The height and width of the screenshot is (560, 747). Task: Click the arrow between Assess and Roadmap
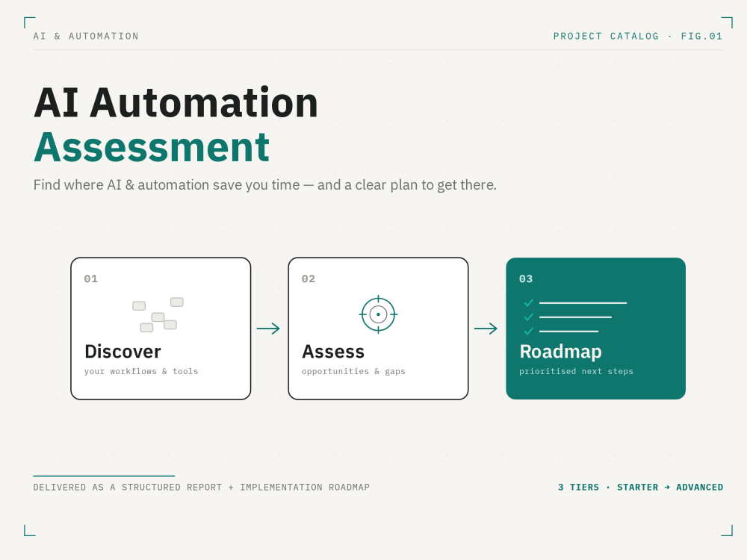486,329
